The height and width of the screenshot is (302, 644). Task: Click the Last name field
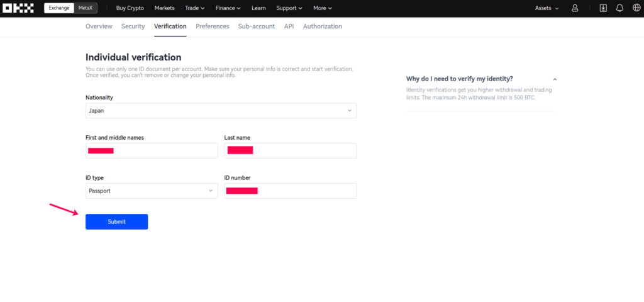tap(291, 151)
